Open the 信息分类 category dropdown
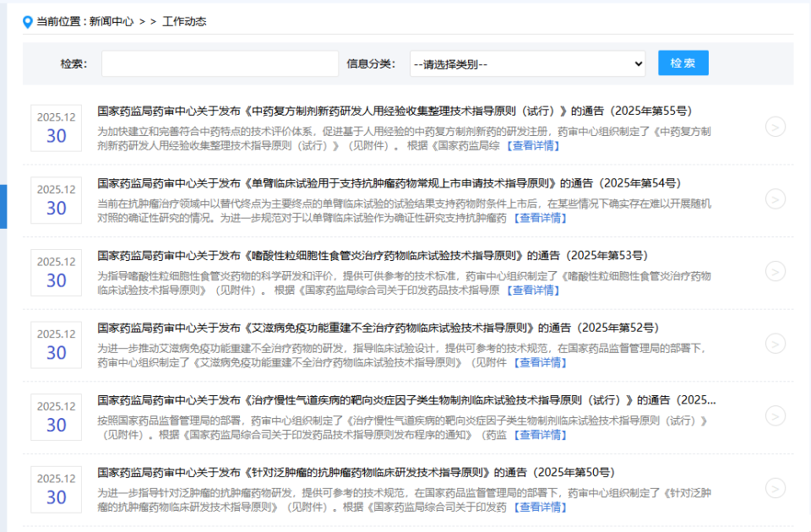Viewport: 811px width, 532px height. point(528,62)
